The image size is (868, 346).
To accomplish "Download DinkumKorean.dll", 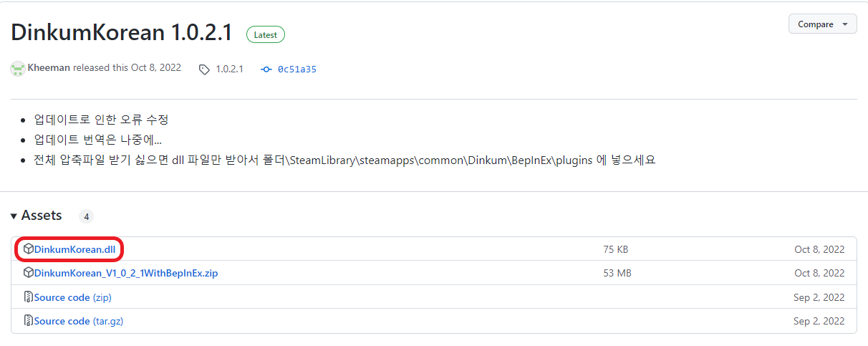I will coord(75,249).
